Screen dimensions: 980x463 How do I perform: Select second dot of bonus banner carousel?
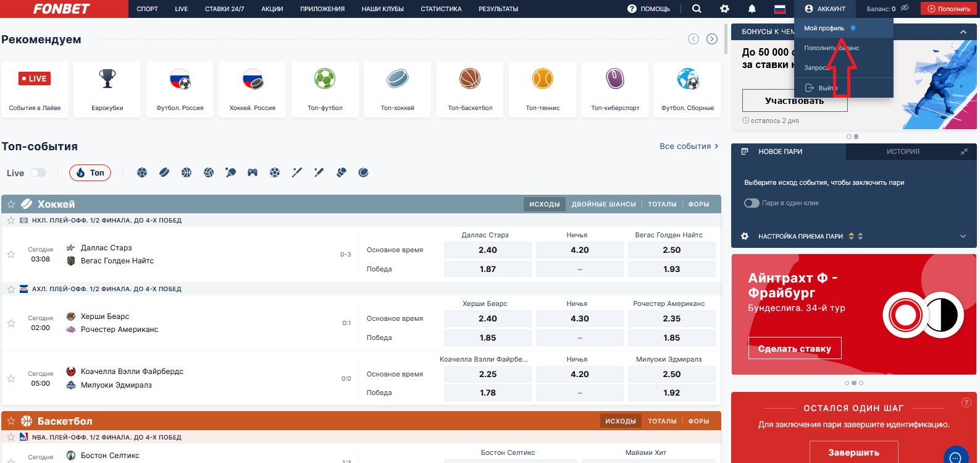tap(856, 137)
